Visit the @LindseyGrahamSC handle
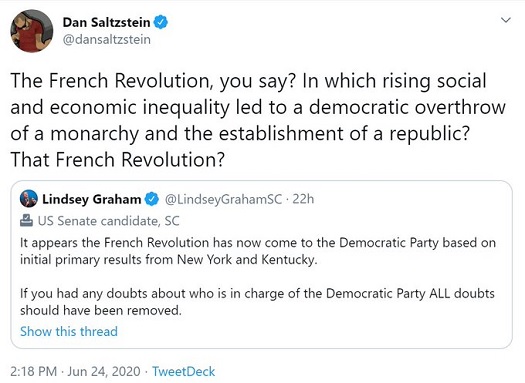Viewport: 525px width, 383px height. [223, 199]
